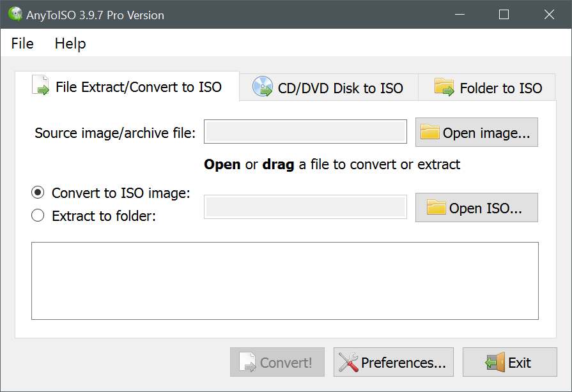Click the AnyToISO disc icon in title bar
Image resolution: width=572 pixels, height=392 pixels.
[x=15, y=14]
